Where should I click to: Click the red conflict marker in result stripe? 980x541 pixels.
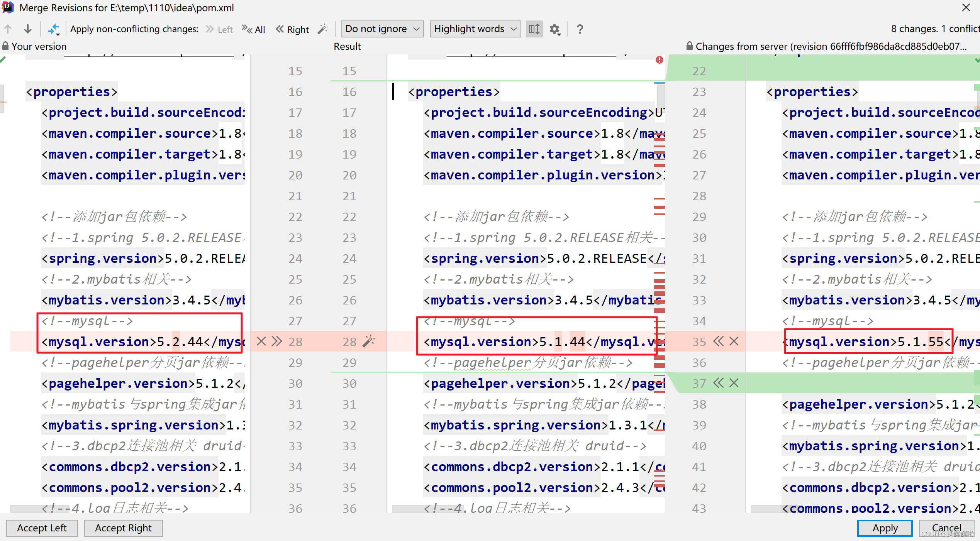point(659,60)
